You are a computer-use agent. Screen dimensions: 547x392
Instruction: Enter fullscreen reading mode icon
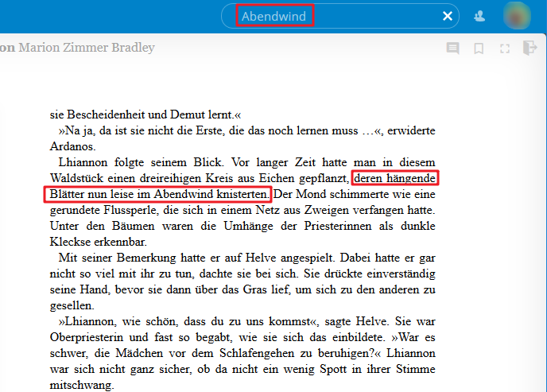point(505,49)
